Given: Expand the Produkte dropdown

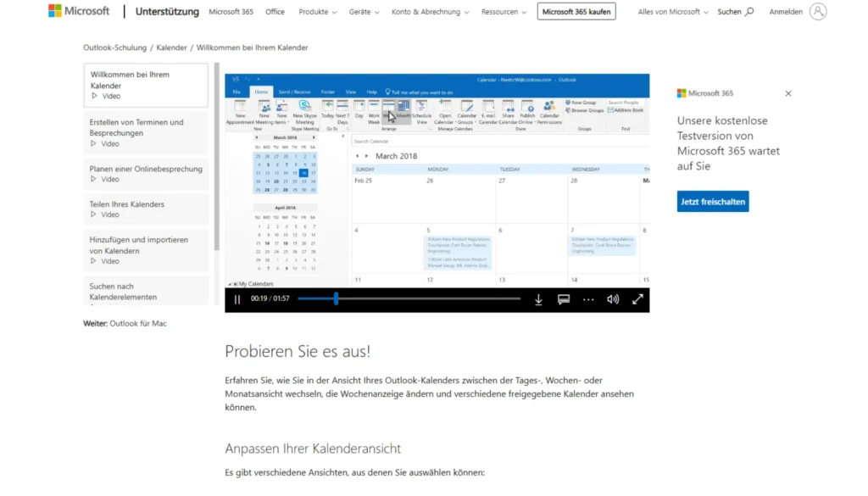Looking at the screenshot, I should [x=317, y=12].
